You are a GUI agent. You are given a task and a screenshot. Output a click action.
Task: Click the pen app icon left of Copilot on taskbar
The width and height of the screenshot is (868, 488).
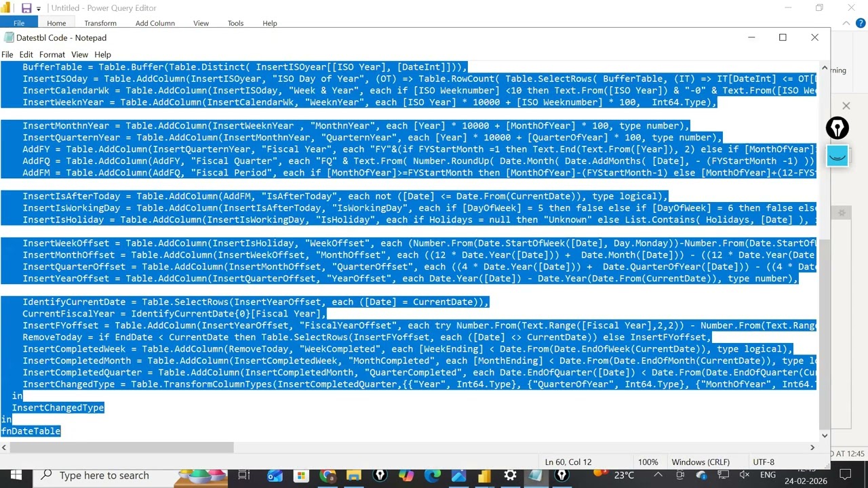tap(380, 475)
